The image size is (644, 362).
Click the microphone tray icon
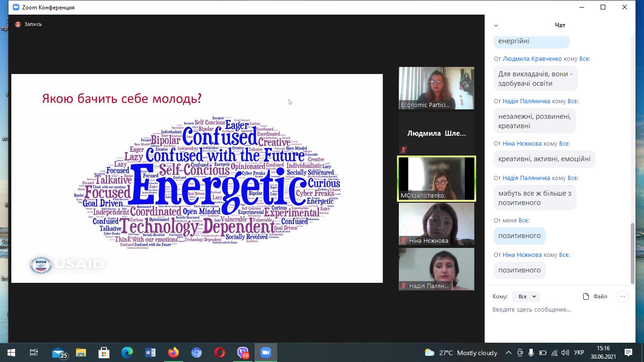pos(531,353)
